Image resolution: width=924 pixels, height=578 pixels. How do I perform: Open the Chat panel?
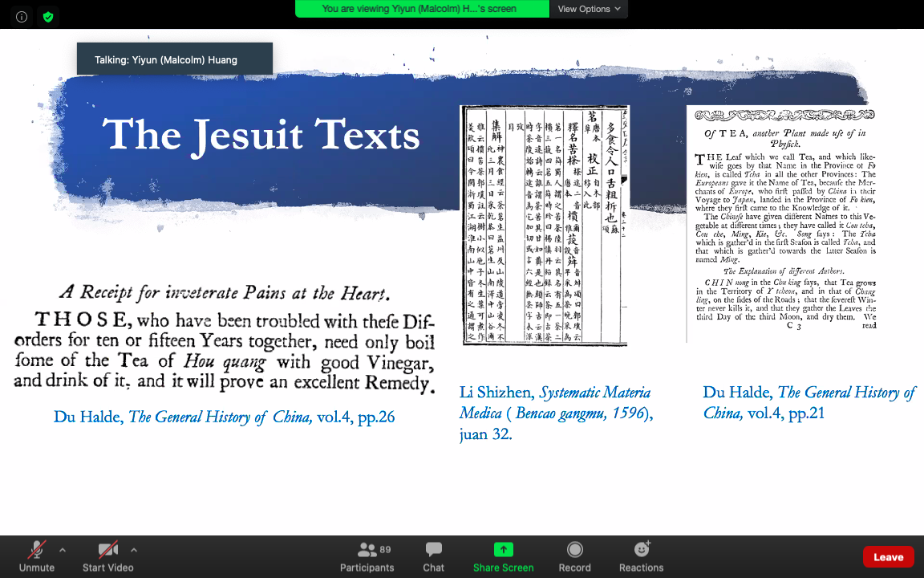pyautogui.click(x=434, y=556)
